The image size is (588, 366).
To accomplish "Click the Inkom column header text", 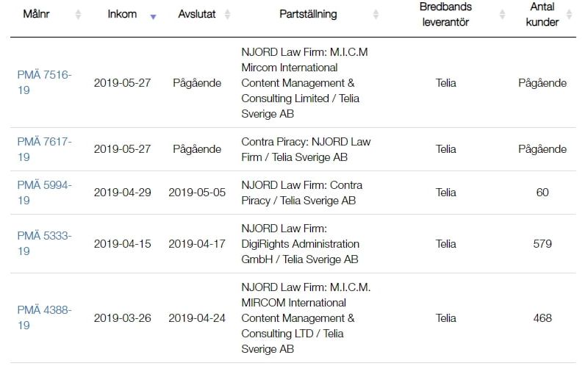I will tap(122, 14).
